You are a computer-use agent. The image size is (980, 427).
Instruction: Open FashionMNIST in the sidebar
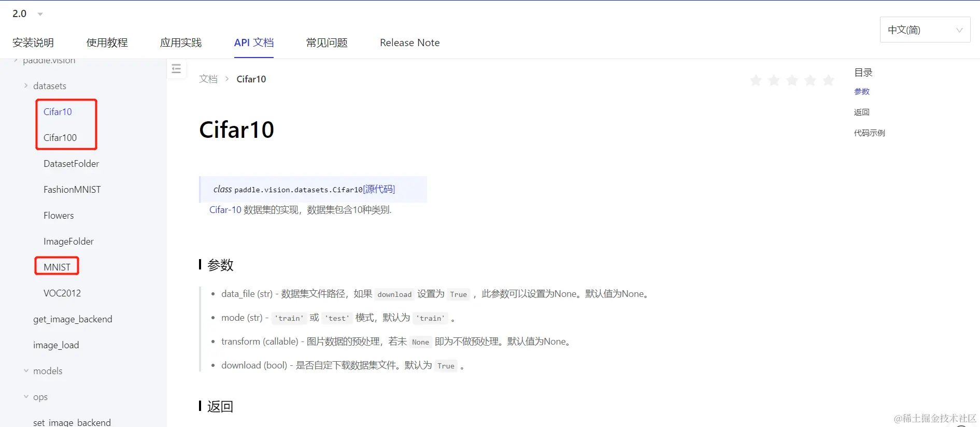click(x=72, y=190)
